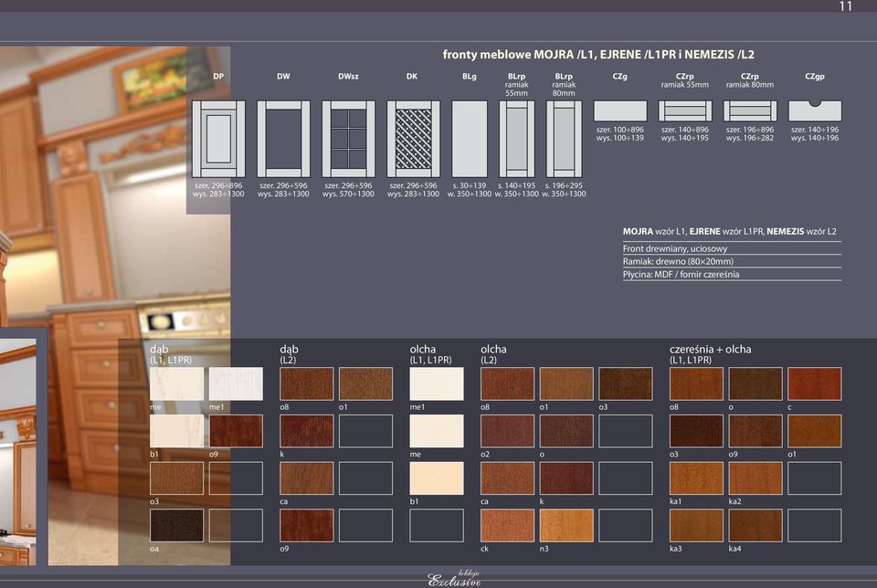The width and height of the screenshot is (877, 588).
Task: Click 'Ramiak: drewno (80×20mm)' spec line
Action: pyautogui.click(x=678, y=261)
